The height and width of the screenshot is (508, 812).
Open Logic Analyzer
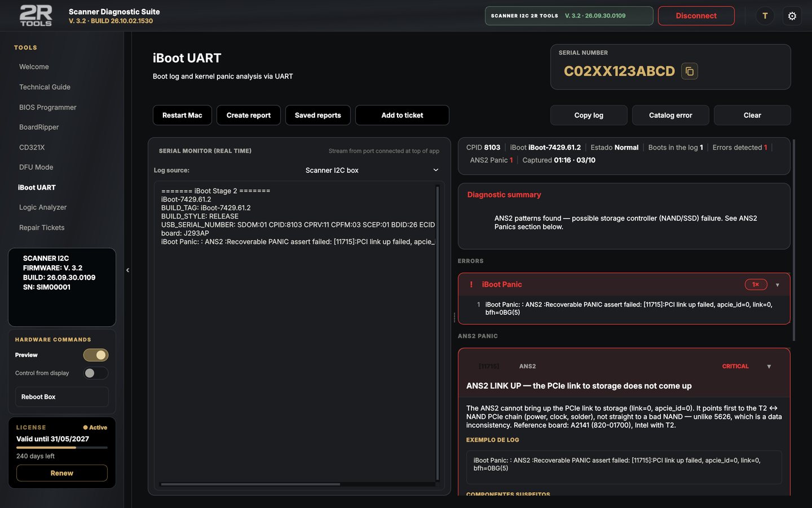click(43, 207)
